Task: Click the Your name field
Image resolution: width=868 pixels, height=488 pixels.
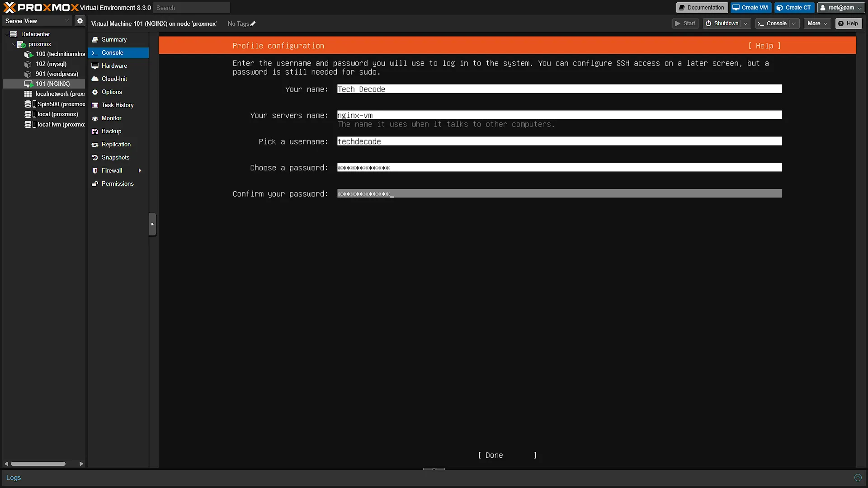Action: coord(559,89)
